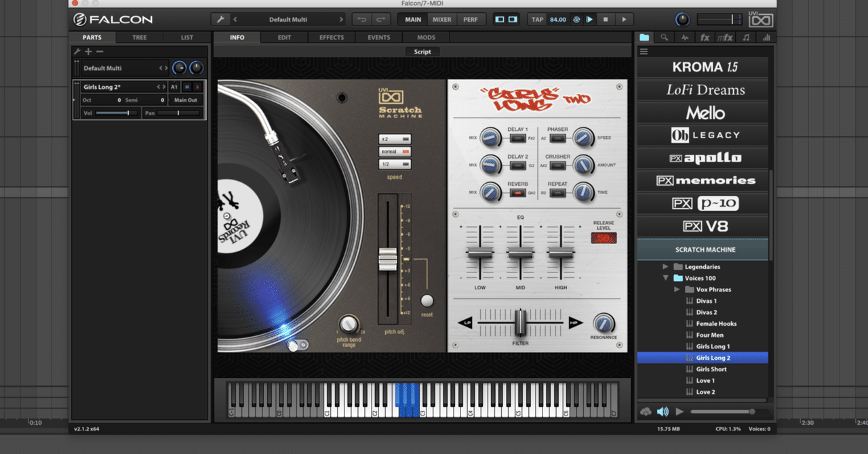This screenshot has width=868, height=454.
Task: Click the 84.00 tempo value field
Action: coord(558,20)
